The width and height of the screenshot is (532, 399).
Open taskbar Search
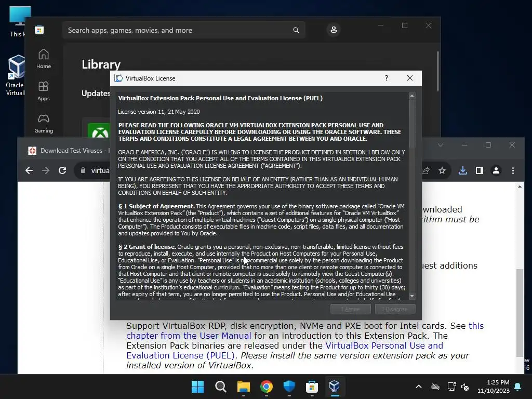220,386
